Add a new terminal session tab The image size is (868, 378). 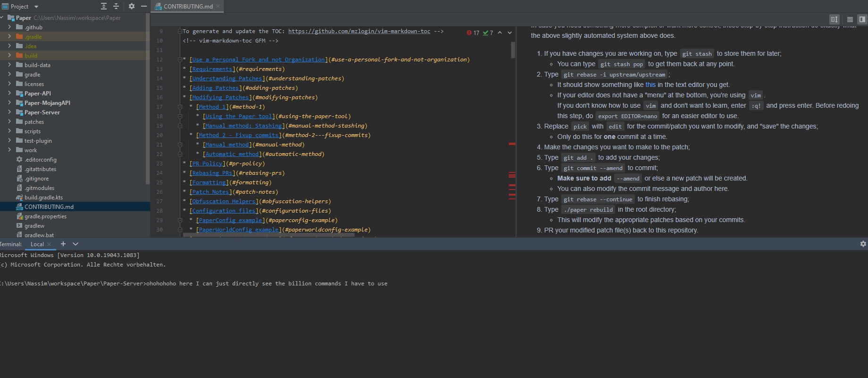(63, 244)
